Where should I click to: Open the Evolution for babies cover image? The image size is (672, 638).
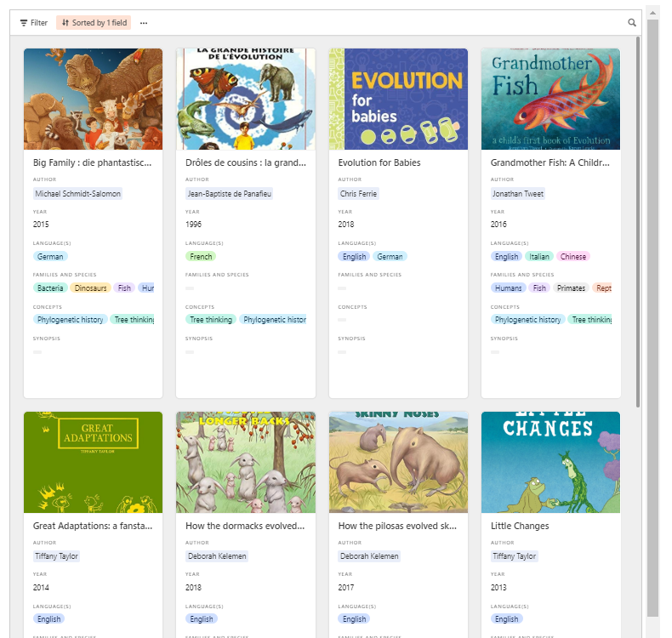point(398,99)
